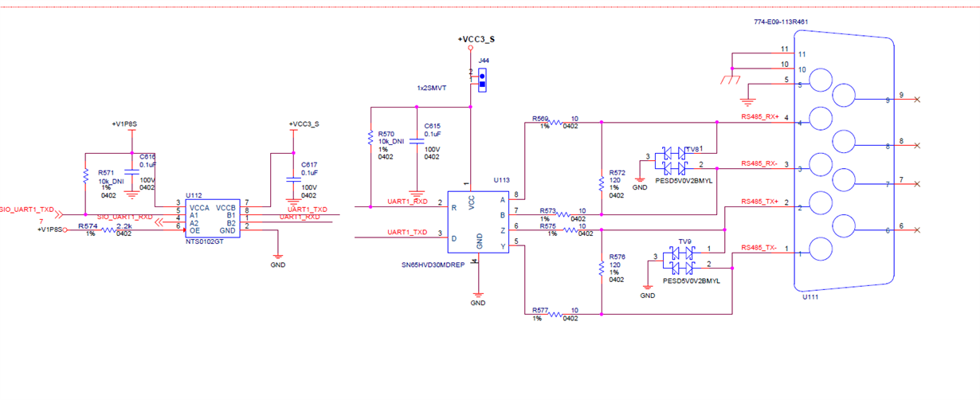Select the R576 reference label
This screenshot has width=980, height=400.
pos(617,257)
